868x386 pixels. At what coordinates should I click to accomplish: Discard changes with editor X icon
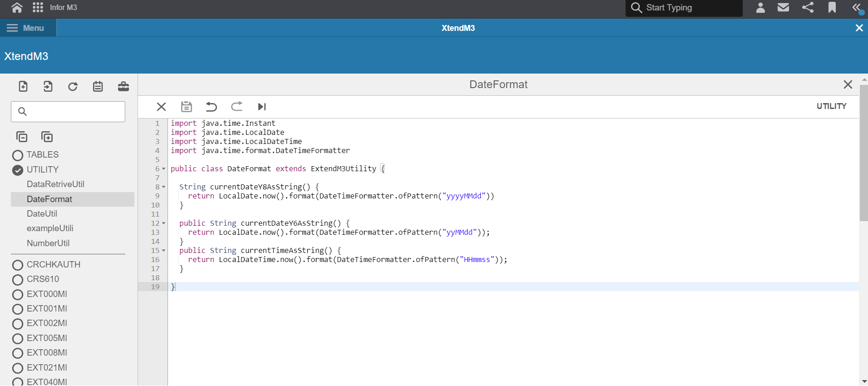click(x=161, y=107)
